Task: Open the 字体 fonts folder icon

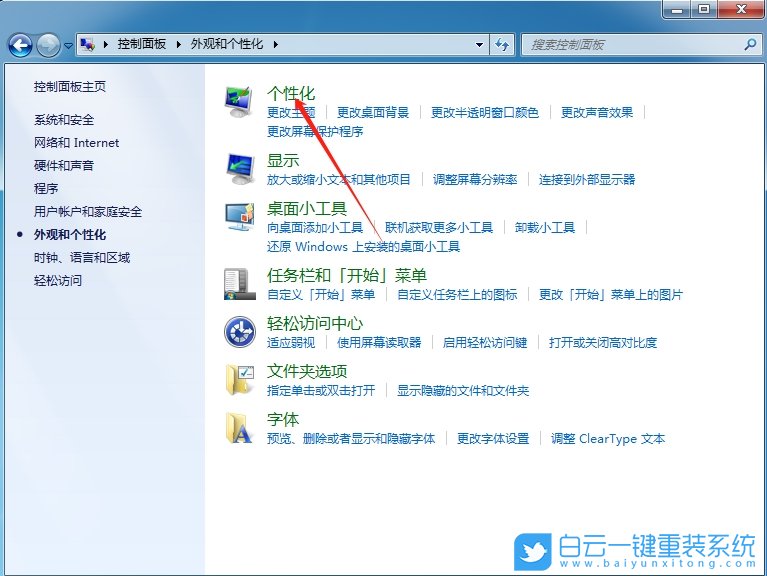Action: (239, 428)
